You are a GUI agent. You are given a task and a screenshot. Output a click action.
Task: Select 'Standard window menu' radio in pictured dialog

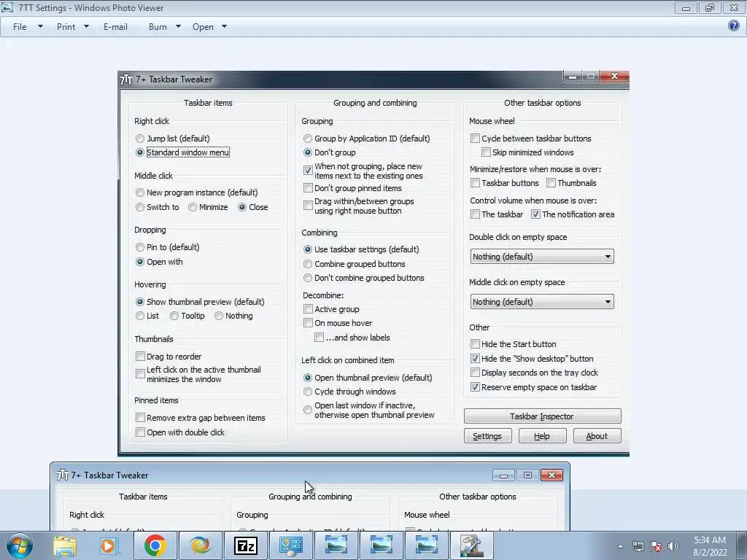click(139, 152)
